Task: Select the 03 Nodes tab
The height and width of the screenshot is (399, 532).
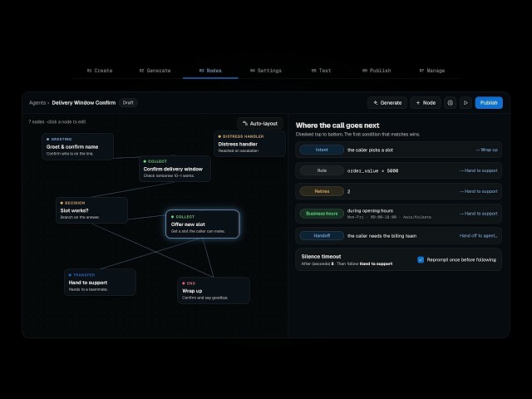Action: [210, 71]
